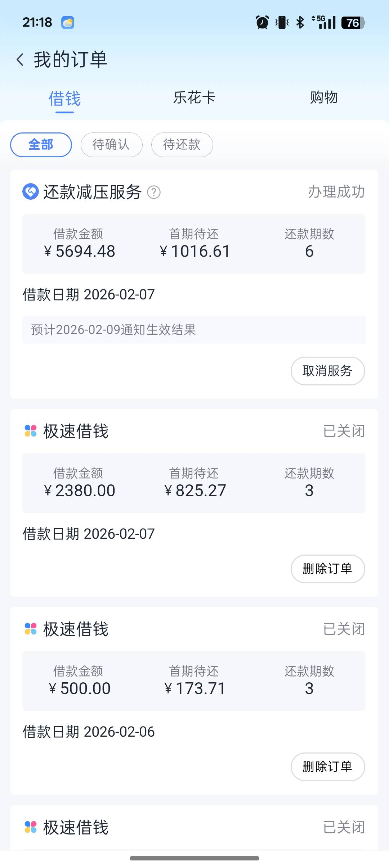Open the ¥5694.08 loan details panel

(194, 244)
